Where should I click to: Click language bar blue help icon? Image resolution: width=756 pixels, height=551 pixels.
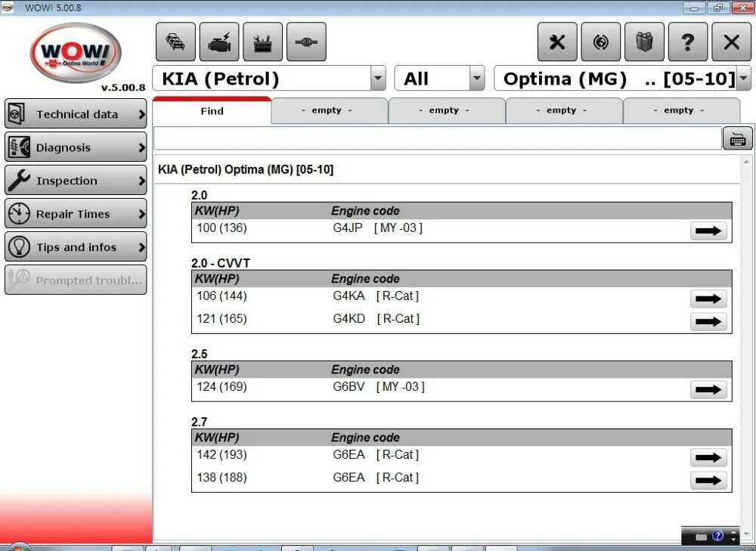tap(717, 536)
